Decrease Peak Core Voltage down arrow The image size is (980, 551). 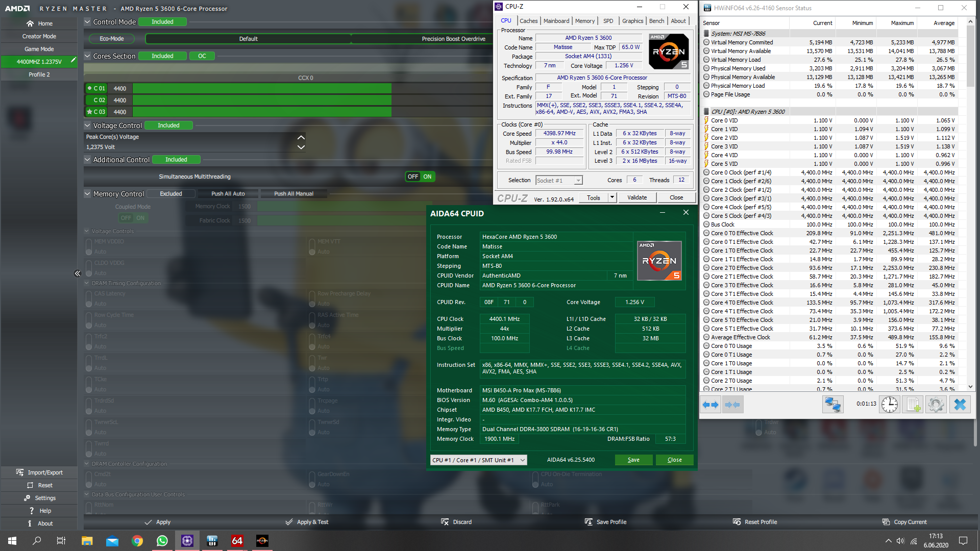point(301,147)
